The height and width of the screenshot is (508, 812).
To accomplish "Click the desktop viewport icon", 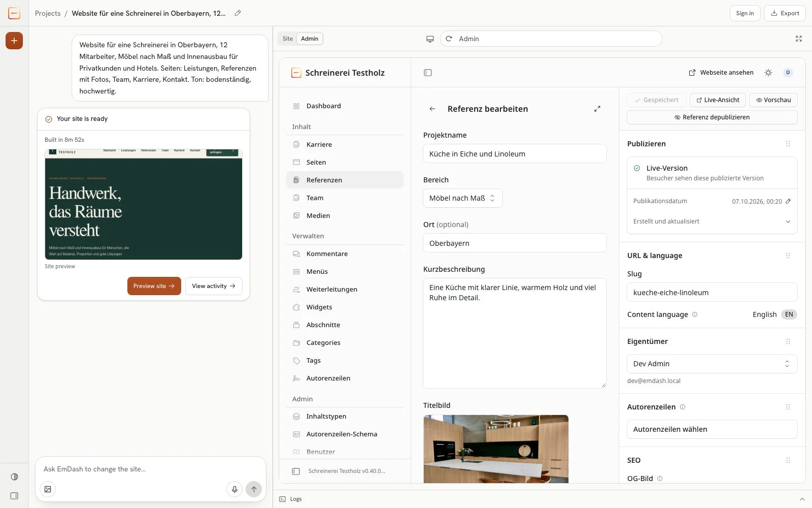I will coord(430,39).
